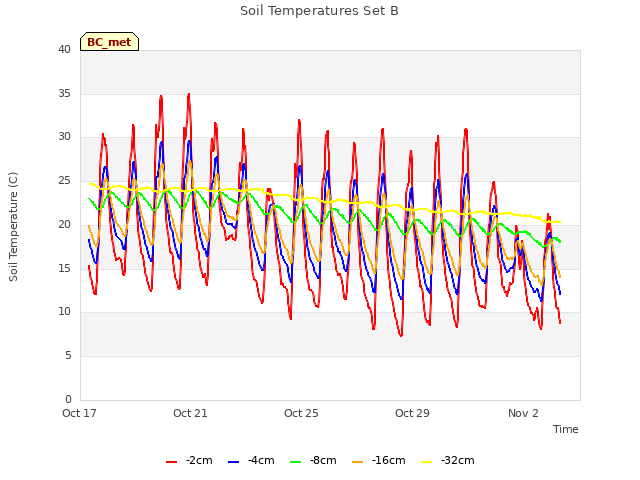
Task: Click the Oct 21 x-axis label
Action: point(190,413)
